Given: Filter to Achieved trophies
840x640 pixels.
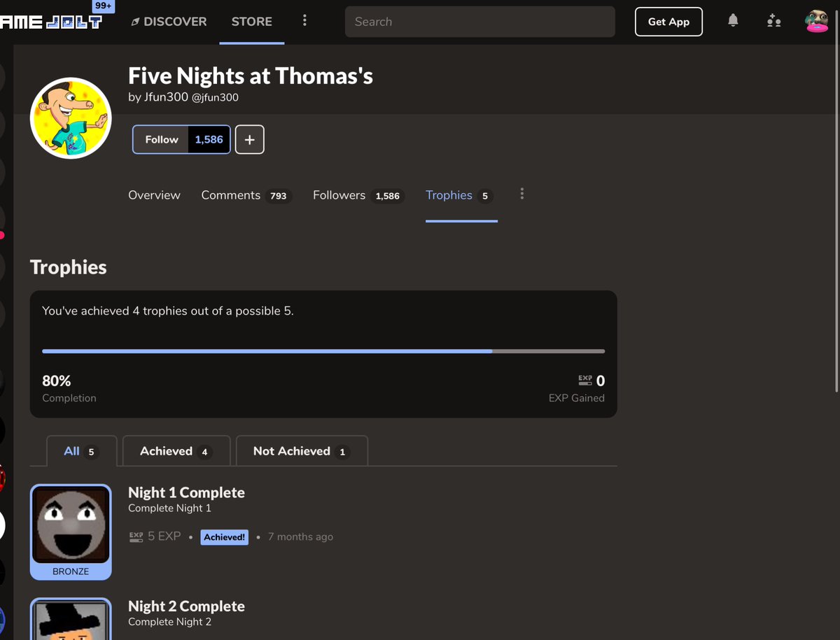Looking at the screenshot, I should [x=176, y=451].
